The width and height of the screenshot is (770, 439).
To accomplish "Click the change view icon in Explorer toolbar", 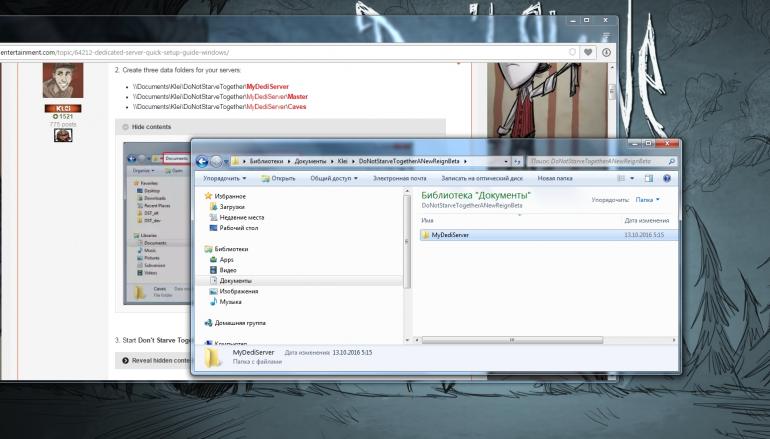I will click(x=622, y=178).
